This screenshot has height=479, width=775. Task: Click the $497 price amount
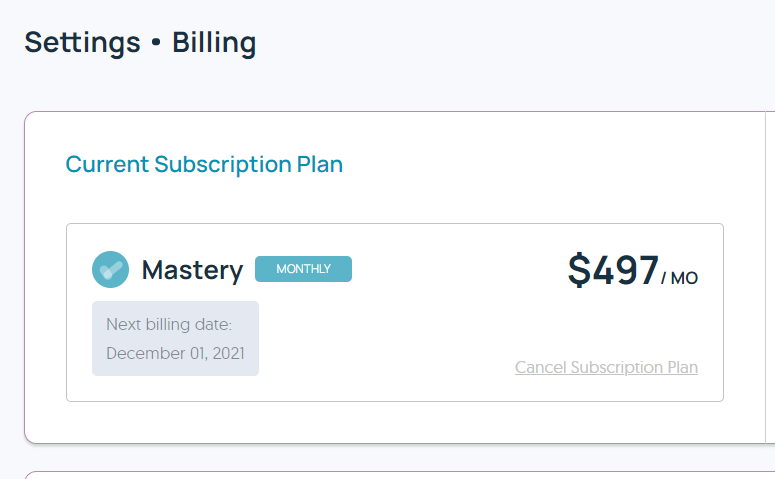(x=613, y=270)
